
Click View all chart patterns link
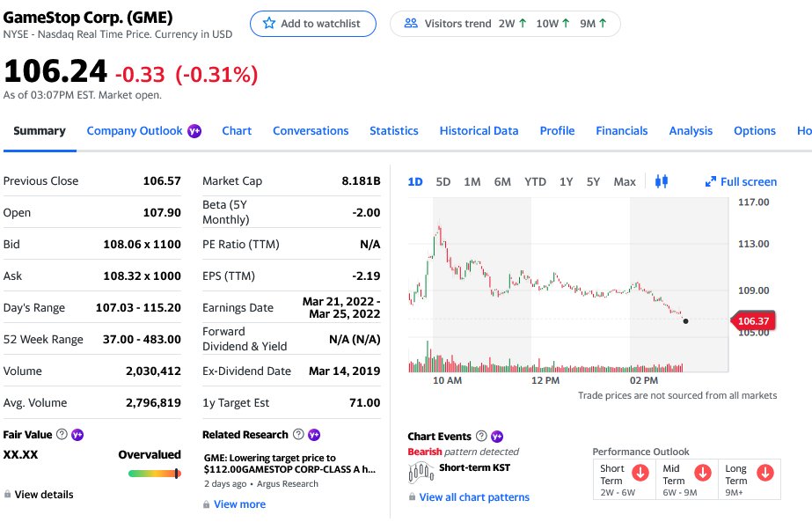click(474, 497)
